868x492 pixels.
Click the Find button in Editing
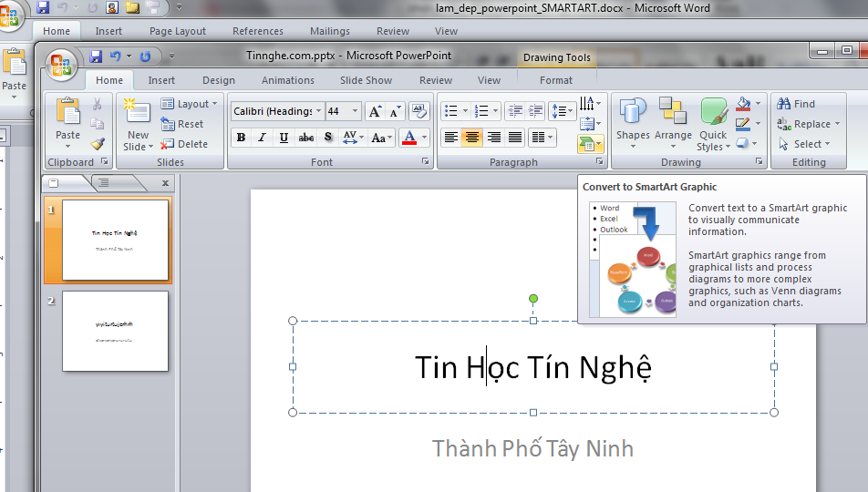797,104
